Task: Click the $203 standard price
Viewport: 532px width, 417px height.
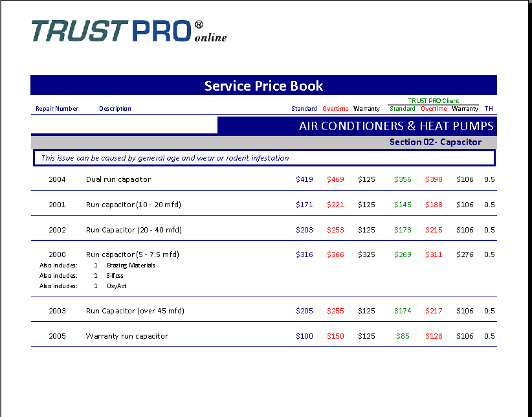Action: click(x=304, y=230)
